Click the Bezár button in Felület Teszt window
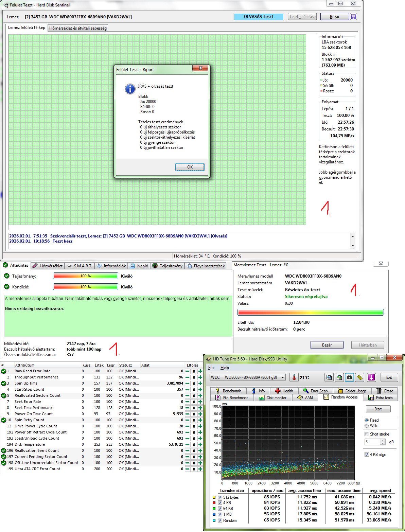The image size is (405, 532). [335, 17]
